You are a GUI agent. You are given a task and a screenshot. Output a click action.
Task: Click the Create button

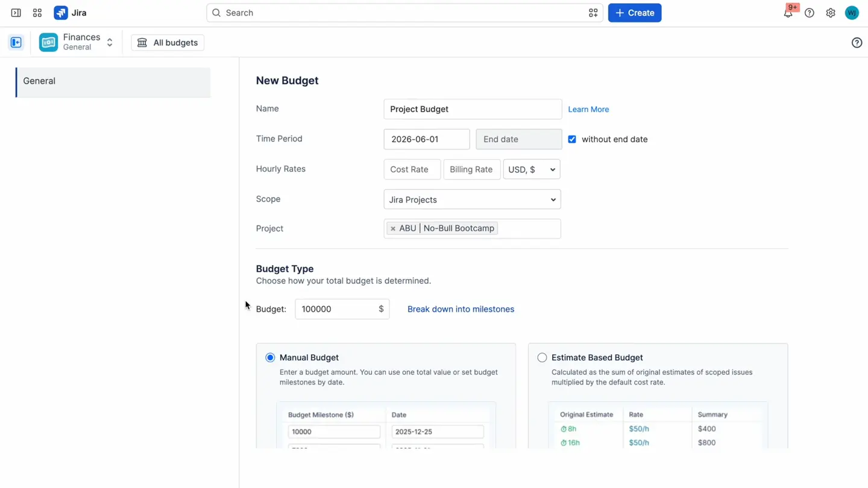coord(635,13)
